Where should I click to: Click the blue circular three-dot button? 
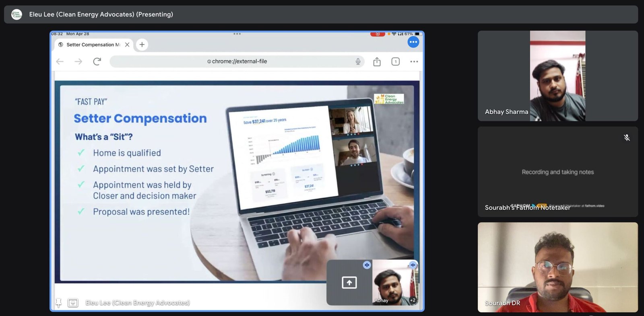[413, 42]
